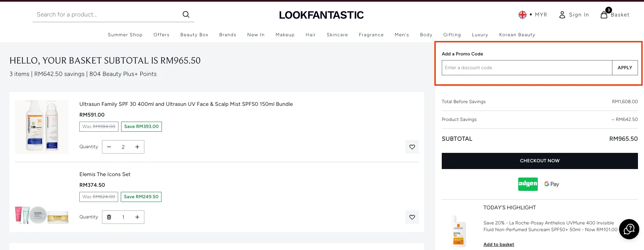The height and width of the screenshot is (250, 644).
Task: Go to LOOKFANTASTIC home logo
Action: (321, 15)
